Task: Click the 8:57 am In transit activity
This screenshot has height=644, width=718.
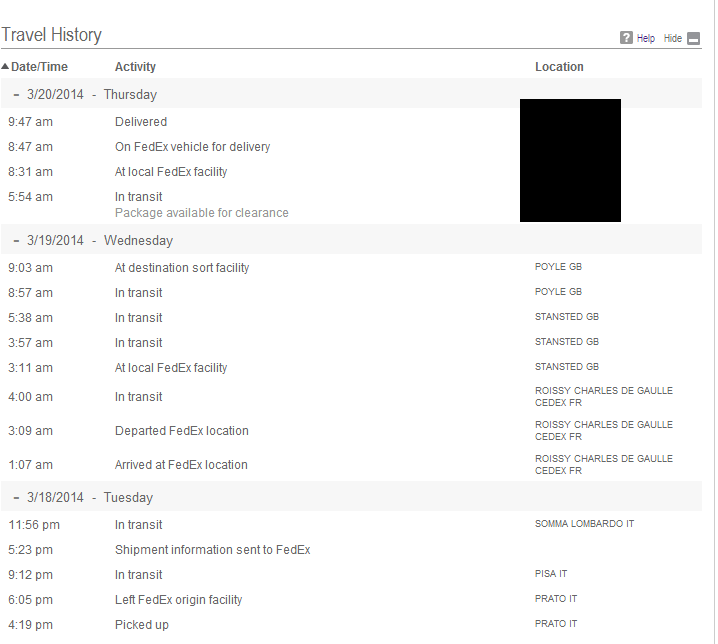Action: pyautogui.click(x=138, y=293)
